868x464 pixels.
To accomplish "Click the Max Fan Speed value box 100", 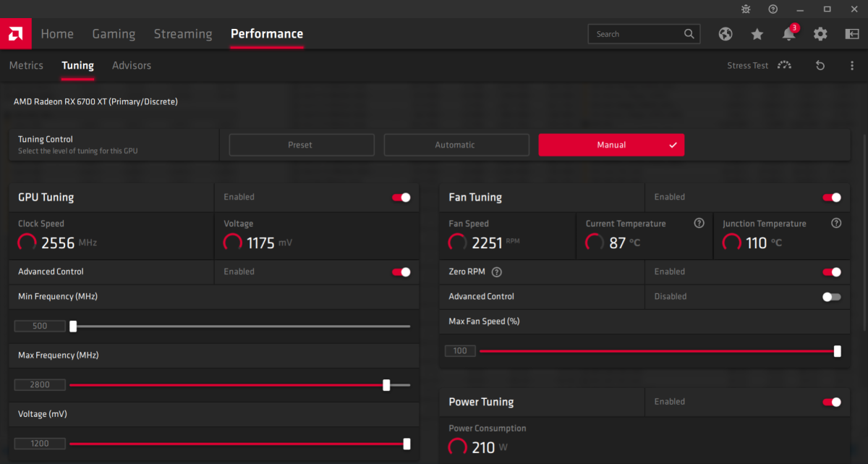I will (x=460, y=351).
